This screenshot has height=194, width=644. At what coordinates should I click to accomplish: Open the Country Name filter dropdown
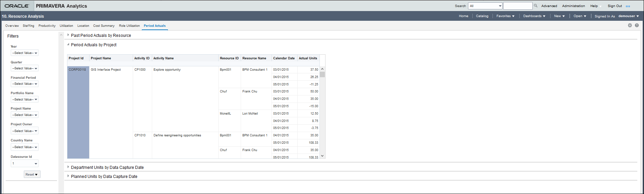click(24, 147)
